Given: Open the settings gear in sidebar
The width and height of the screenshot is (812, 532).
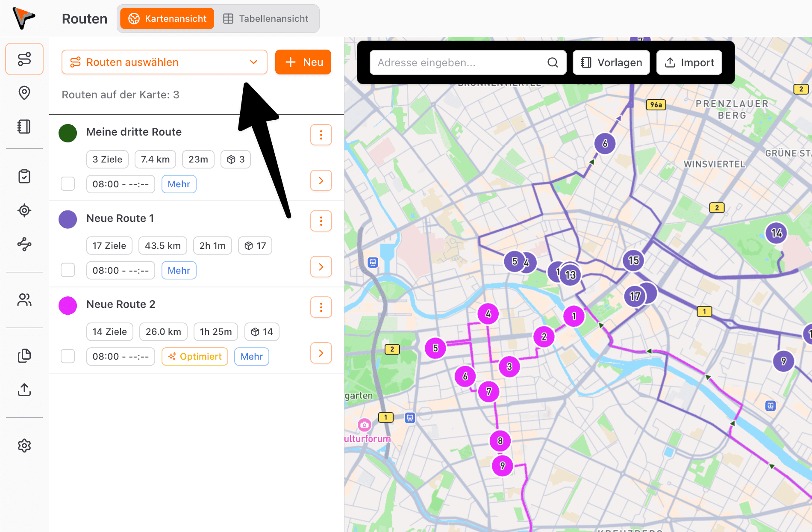Looking at the screenshot, I should (x=24, y=446).
